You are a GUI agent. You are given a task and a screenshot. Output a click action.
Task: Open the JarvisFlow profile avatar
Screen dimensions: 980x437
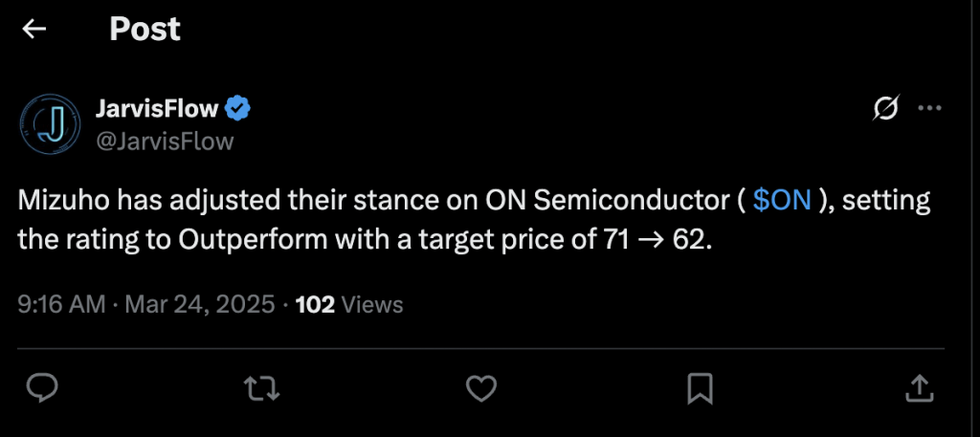pyautogui.click(x=50, y=124)
